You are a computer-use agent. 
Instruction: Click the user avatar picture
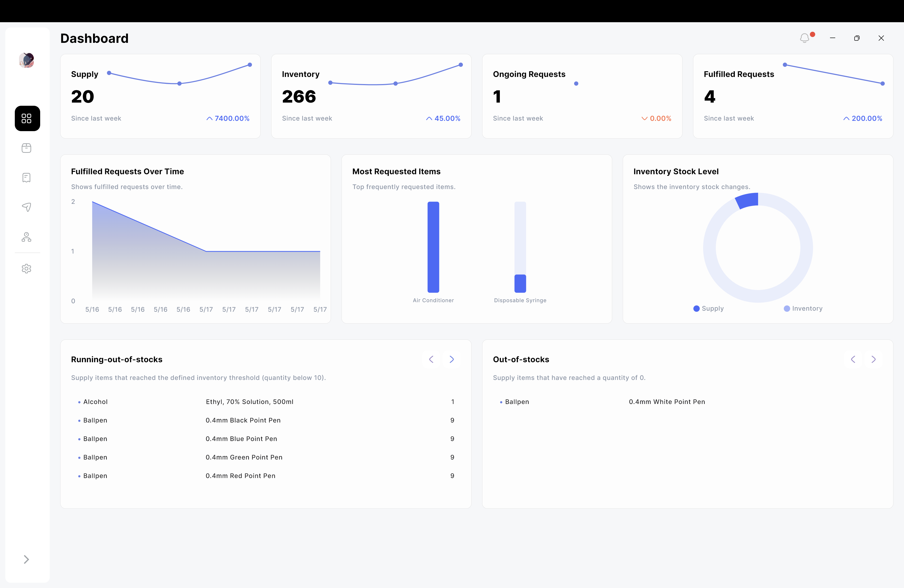coord(27,60)
